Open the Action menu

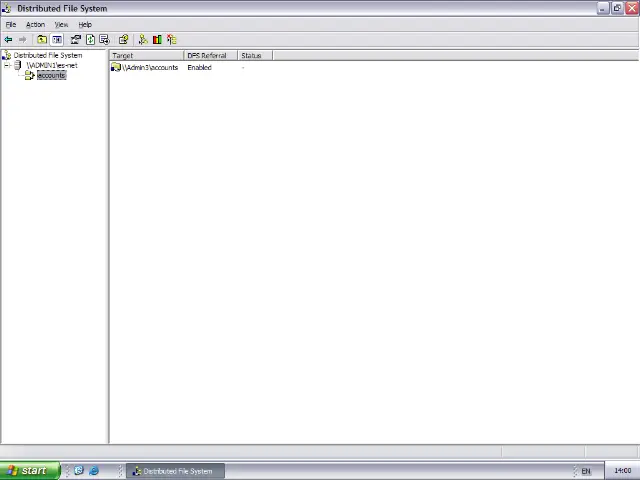[35, 24]
